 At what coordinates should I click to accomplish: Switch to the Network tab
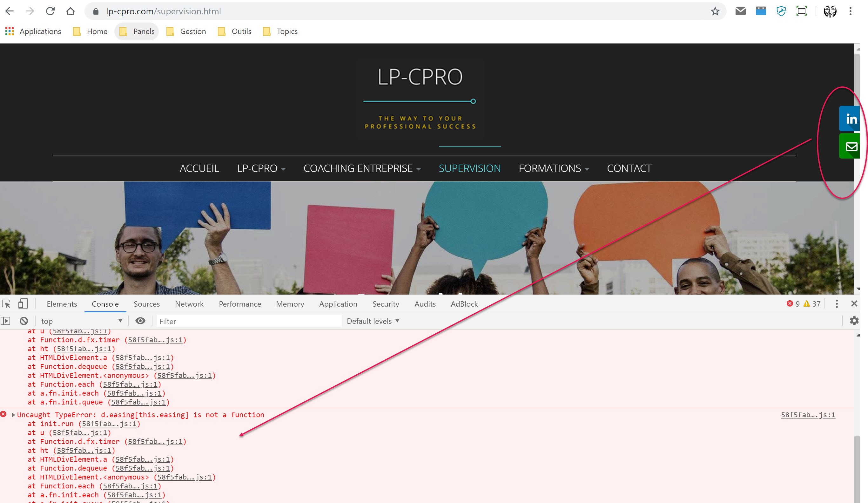tap(189, 304)
